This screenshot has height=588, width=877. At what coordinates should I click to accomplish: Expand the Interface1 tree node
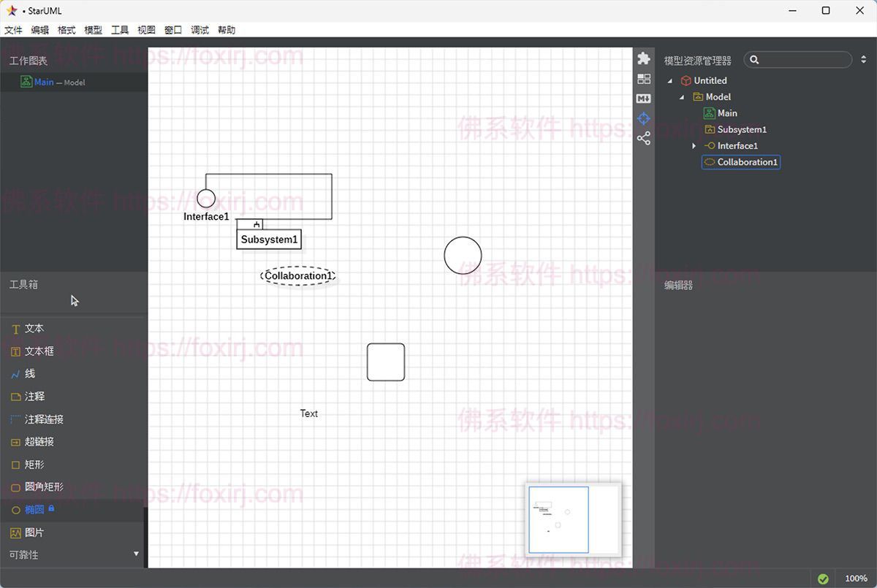(x=694, y=145)
